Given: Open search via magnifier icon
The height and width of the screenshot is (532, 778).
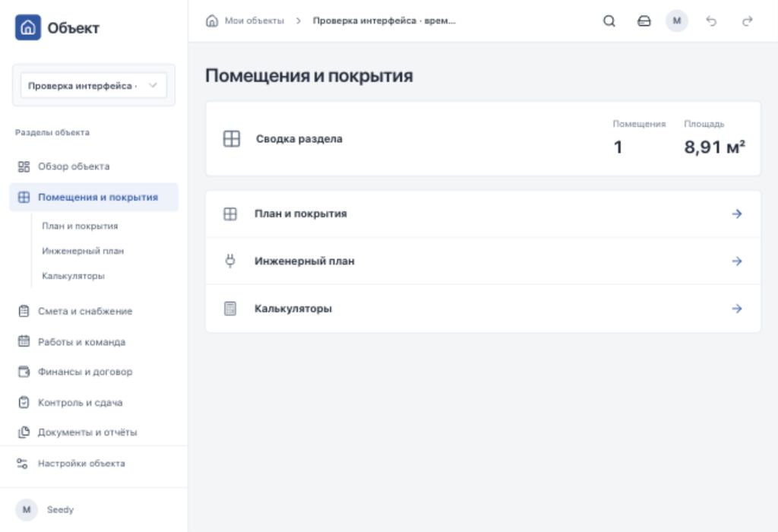Looking at the screenshot, I should [x=609, y=21].
